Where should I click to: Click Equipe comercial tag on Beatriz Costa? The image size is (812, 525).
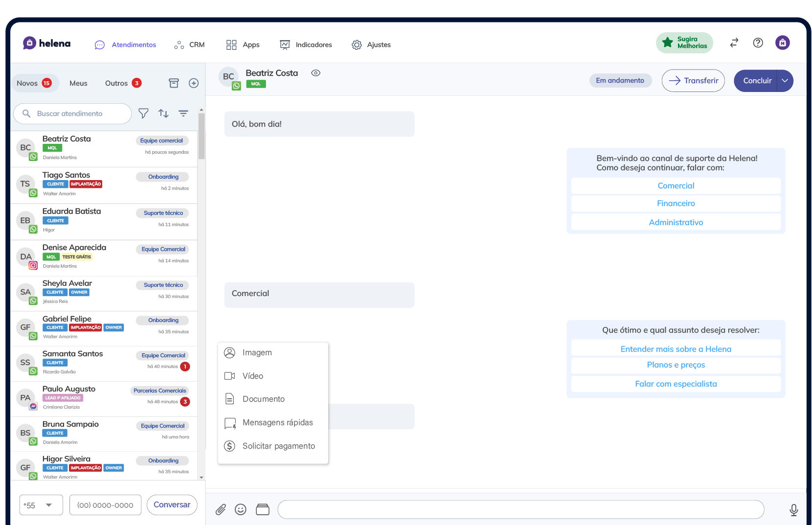coord(161,140)
